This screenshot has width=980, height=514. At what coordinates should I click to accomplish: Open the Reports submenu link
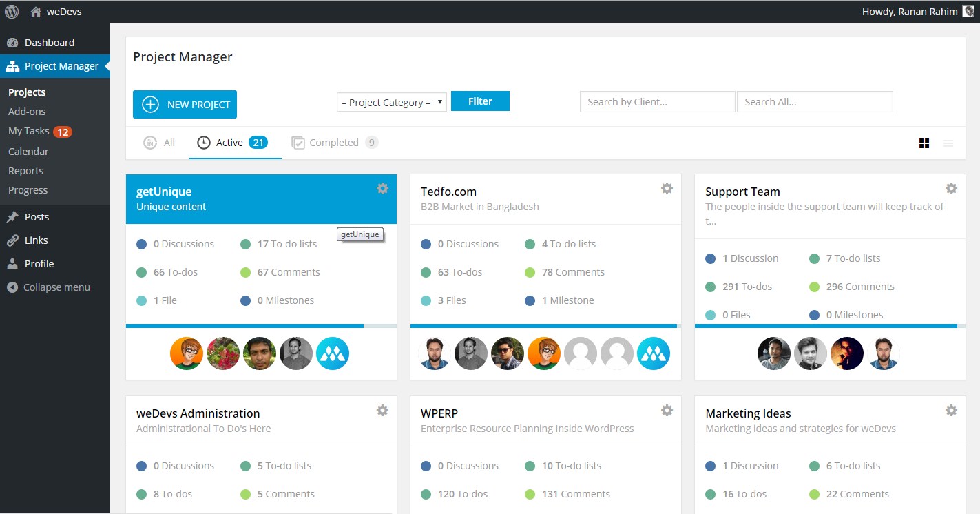(25, 171)
